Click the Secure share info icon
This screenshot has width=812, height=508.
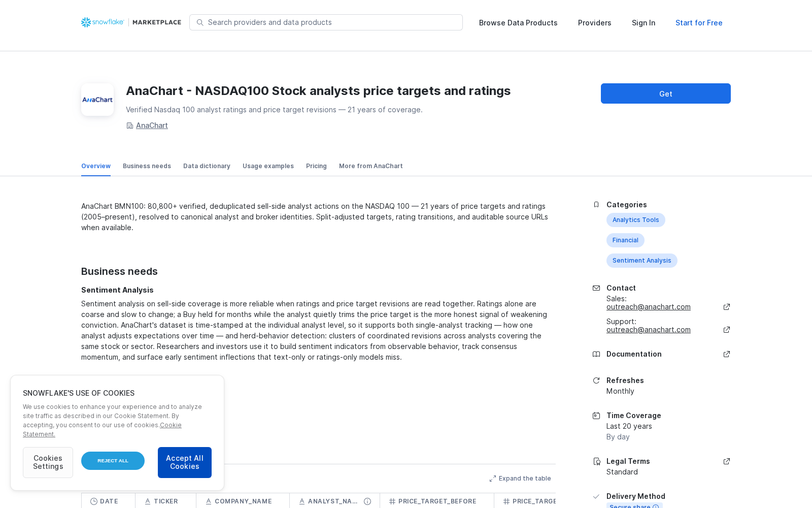pos(656,506)
